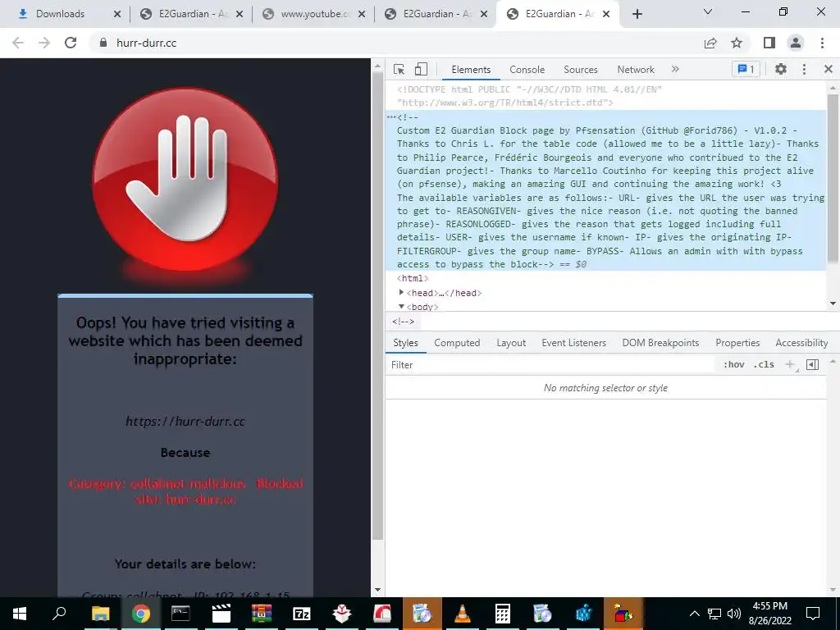Open a new browser tab

(637, 15)
